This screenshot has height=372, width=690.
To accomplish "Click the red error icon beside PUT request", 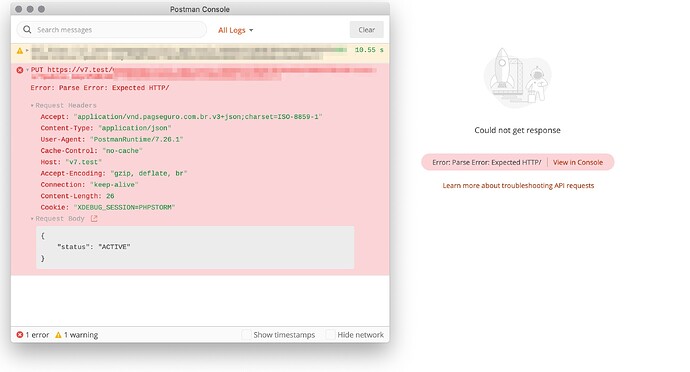I will (x=20, y=70).
